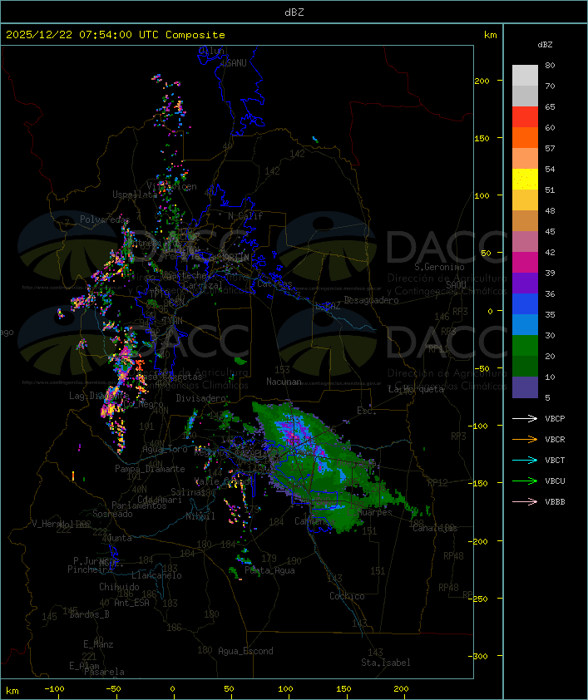
Task: Click the VBBB legend label
Action: [555, 502]
